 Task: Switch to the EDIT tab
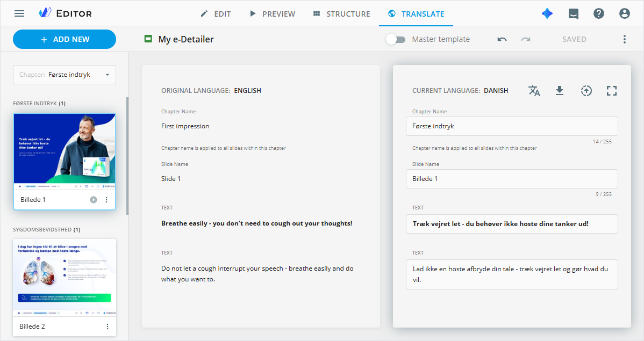[216, 14]
